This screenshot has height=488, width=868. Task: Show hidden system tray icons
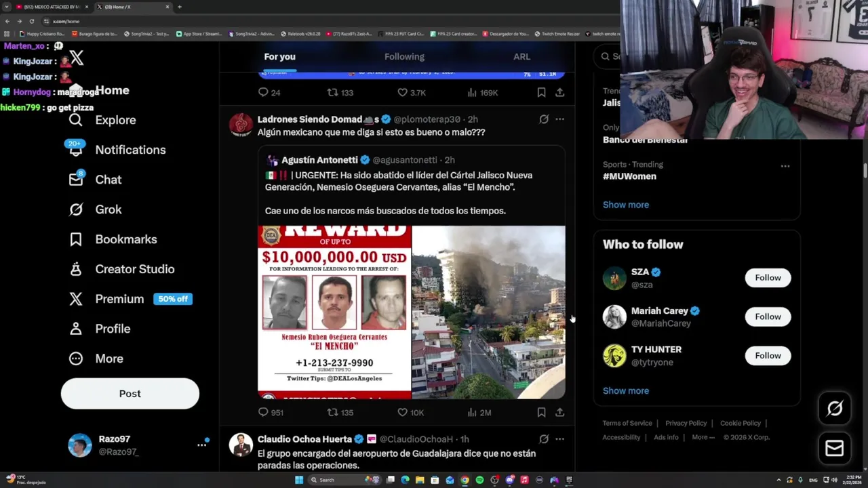click(x=778, y=480)
